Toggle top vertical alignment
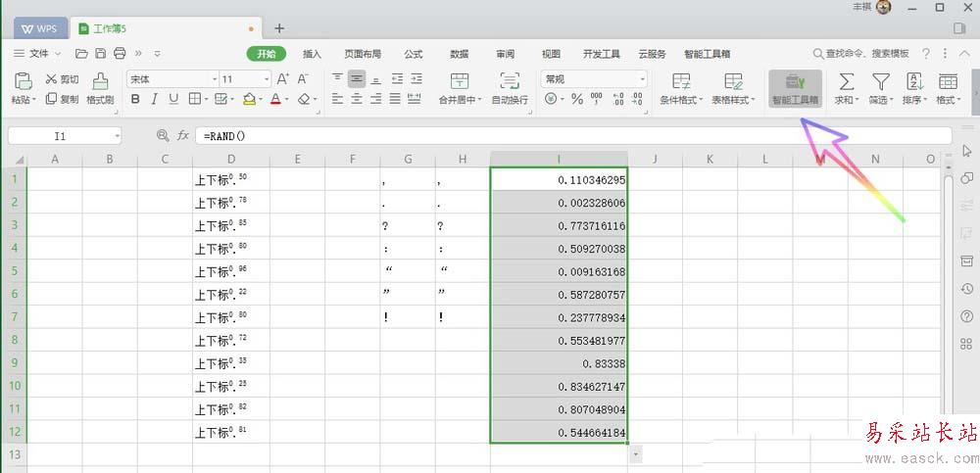This screenshot has width=980, height=473. [337, 78]
